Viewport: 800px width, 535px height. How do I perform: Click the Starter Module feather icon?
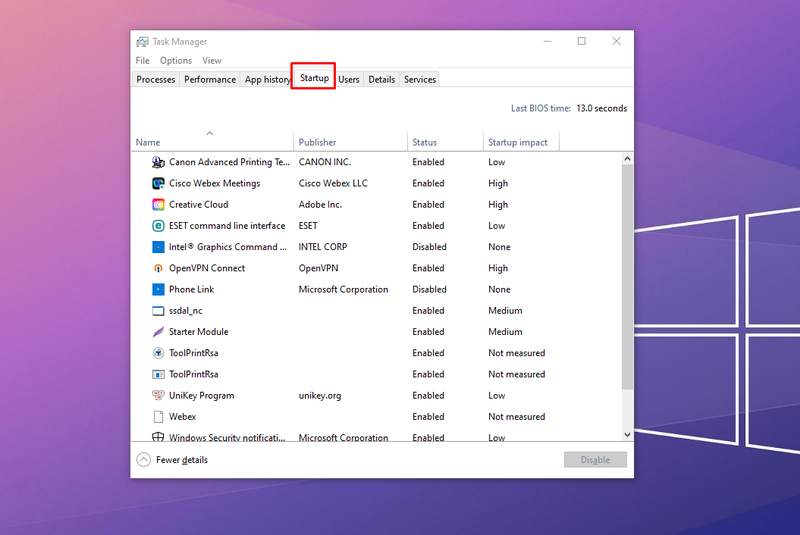(x=158, y=332)
